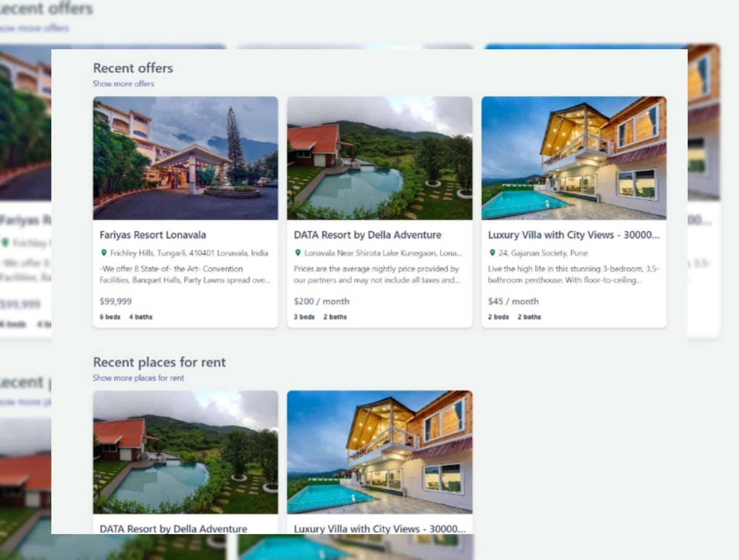Viewport: 739px width, 560px height.
Task: Open Luxury Villa photo under Recent places for rent
Action: click(x=380, y=452)
